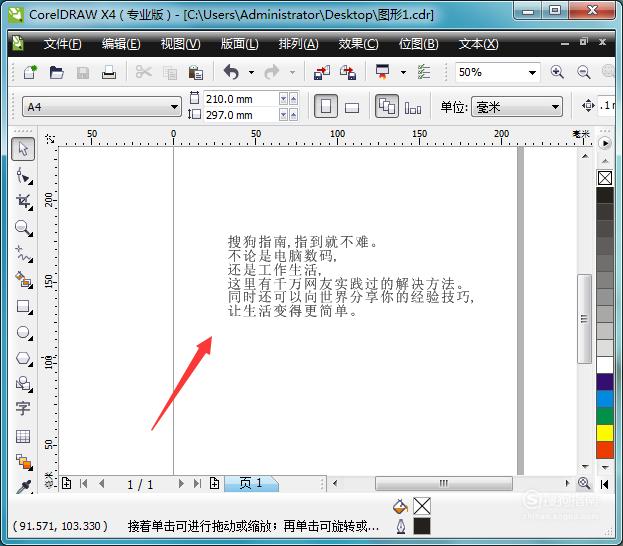The width and height of the screenshot is (623, 546).
Task: Toggle apply layout to all pages
Action: point(387,106)
